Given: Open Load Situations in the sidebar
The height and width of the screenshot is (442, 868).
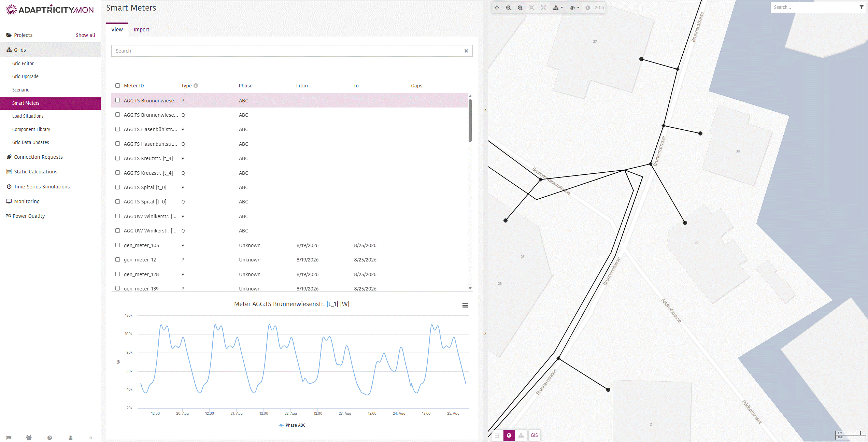Looking at the screenshot, I should 28,116.
